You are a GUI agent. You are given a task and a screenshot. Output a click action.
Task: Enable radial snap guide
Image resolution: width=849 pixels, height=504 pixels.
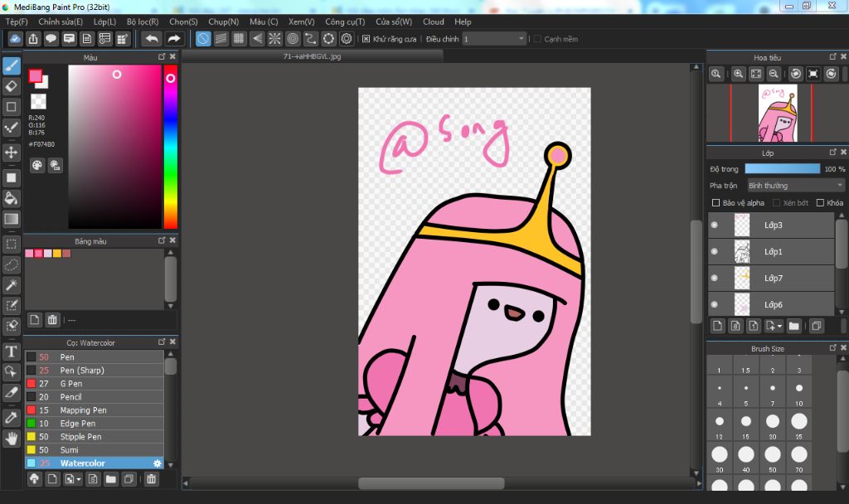275,39
